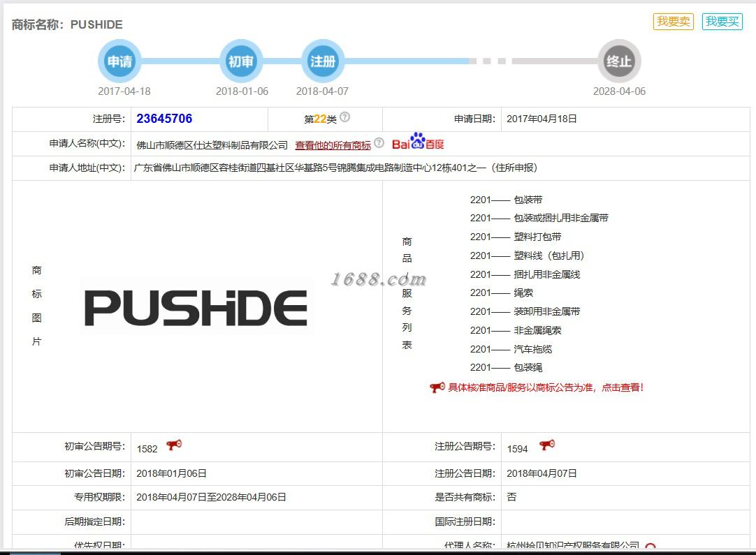
Task: Select trademark name heading PUSHIDE
Action: (96, 24)
